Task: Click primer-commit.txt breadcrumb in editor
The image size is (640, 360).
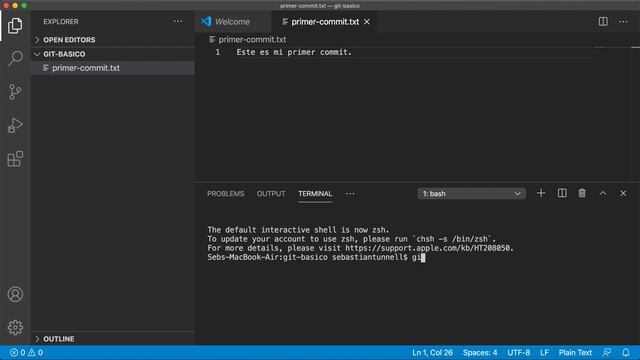Action: (252, 40)
